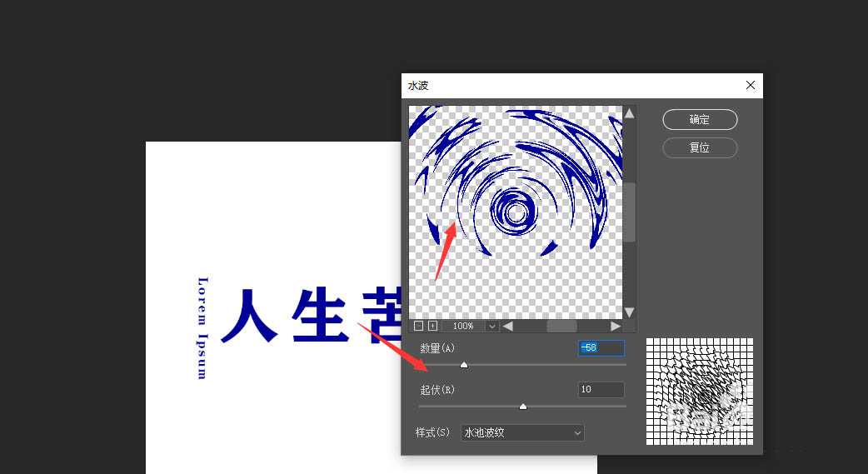Screen dimensions: 868x474
Task: Click the 数量(A) label
Action: [437, 347]
